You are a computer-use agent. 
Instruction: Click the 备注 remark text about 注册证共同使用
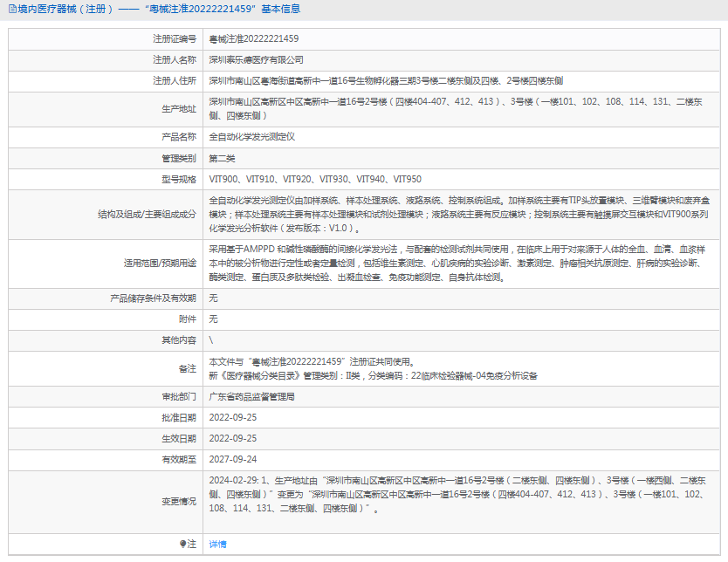(373, 368)
